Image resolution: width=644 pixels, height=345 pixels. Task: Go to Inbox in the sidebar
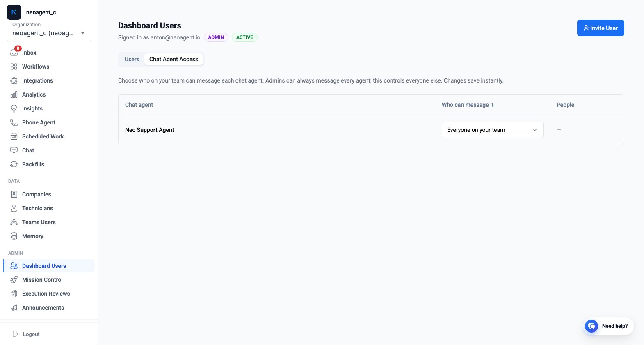pyautogui.click(x=49, y=53)
